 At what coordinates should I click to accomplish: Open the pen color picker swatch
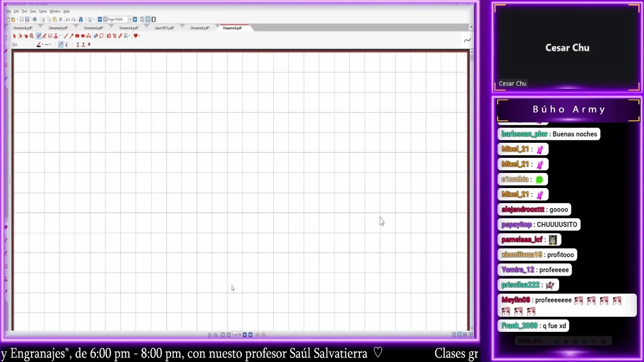point(38,44)
